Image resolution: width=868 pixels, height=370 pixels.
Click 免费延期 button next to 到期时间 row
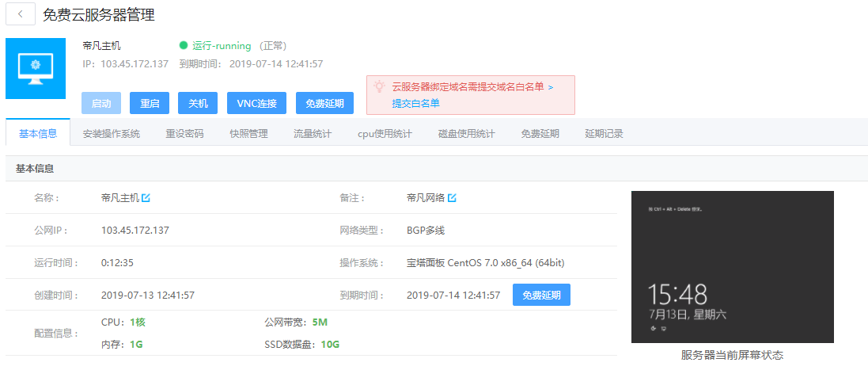pos(541,296)
